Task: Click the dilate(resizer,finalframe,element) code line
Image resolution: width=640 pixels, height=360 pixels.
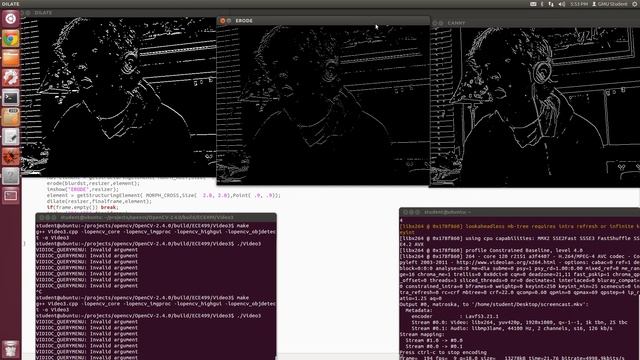Action: coord(99,201)
